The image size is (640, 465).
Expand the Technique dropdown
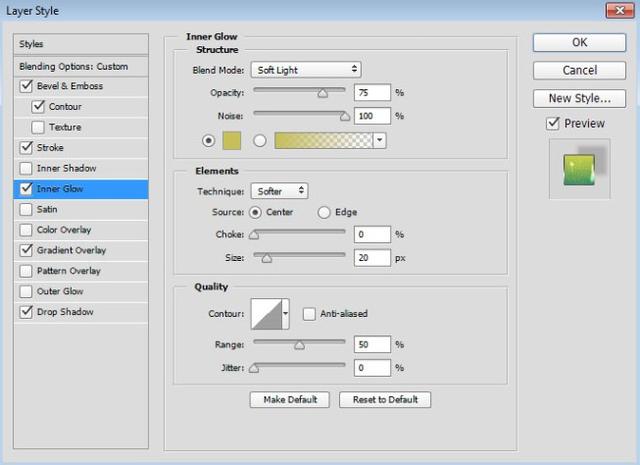click(x=281, y=190)
